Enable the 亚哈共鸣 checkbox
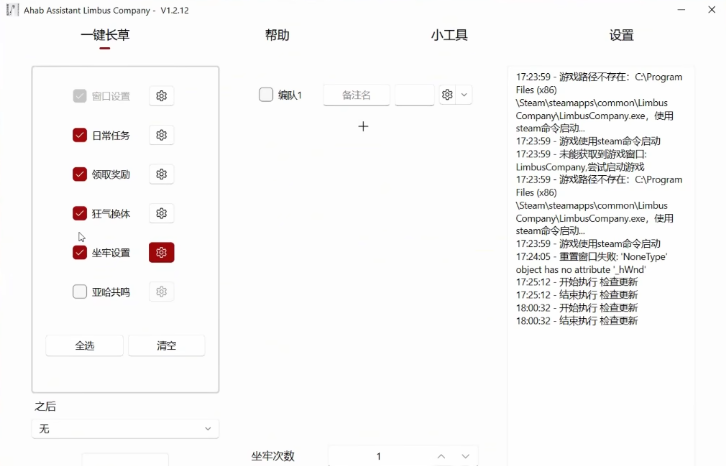This screenshot has height=466, width=726. coord(80,292)
